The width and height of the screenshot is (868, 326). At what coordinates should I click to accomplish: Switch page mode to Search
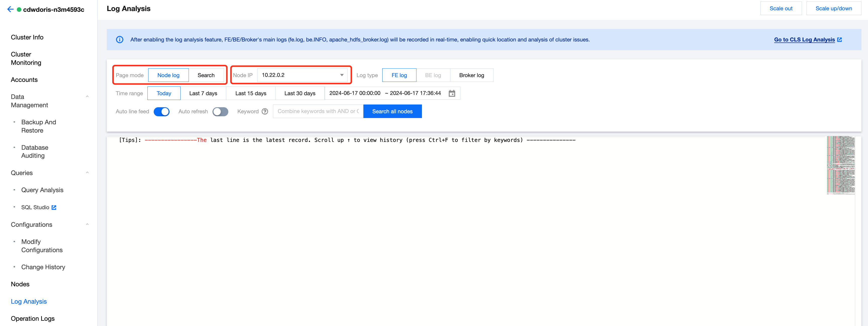tap(206, 75)
